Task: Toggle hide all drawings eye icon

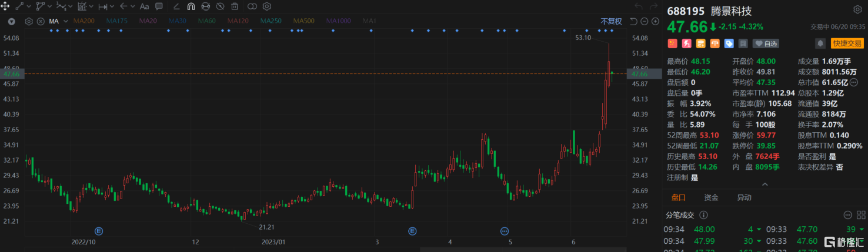Action: click(220, 6)
